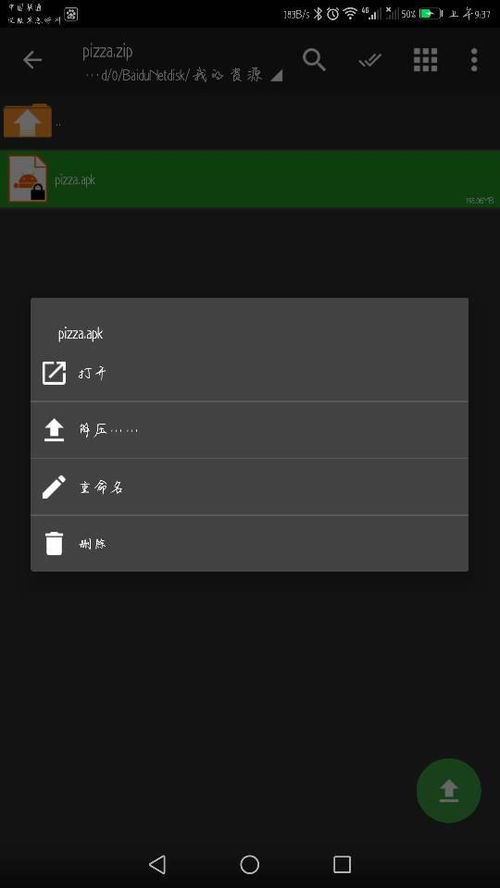Tap the recent apps square button
Image resolution: width=500 pixels, height=888 pixels.
342,864
